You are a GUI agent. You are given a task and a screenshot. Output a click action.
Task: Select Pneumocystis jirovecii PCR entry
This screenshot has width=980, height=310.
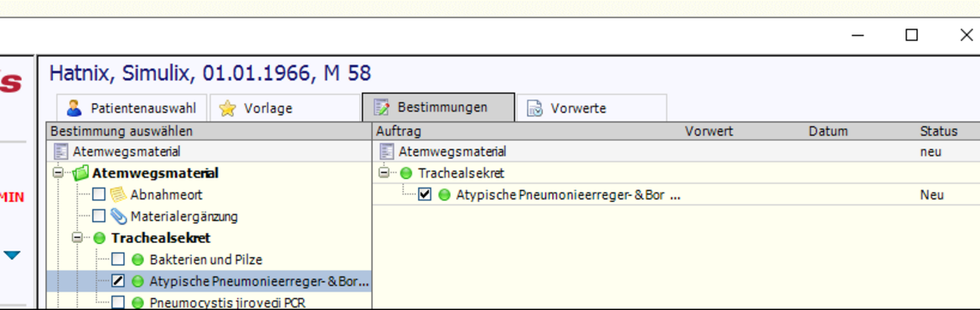228,303
